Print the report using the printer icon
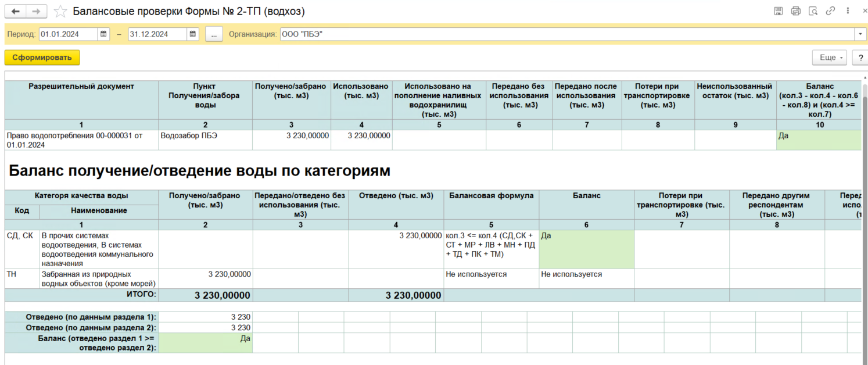The width and height of the screenshot is (868, 365). pyautogui.click(x=795, y=11)
